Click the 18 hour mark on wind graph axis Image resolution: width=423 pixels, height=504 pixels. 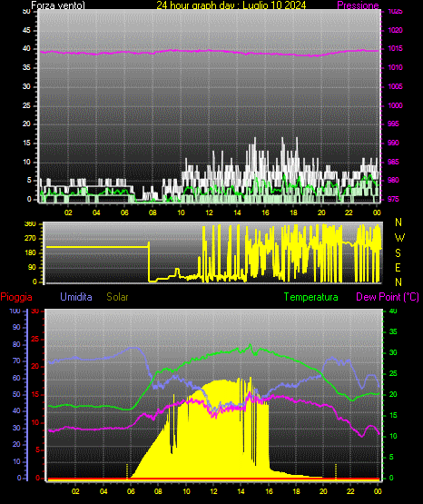coord(293,212)
